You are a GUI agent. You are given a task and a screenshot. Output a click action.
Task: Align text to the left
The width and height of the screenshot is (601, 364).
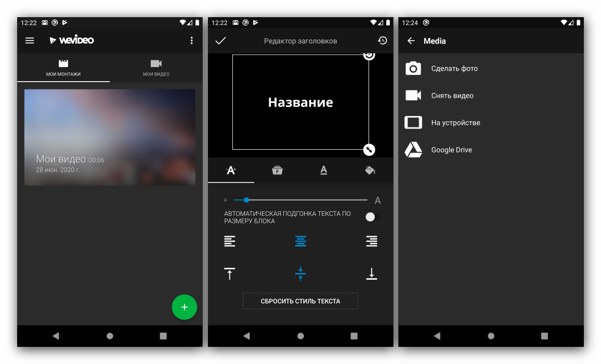pyautogui.click(x=230, y=241)
